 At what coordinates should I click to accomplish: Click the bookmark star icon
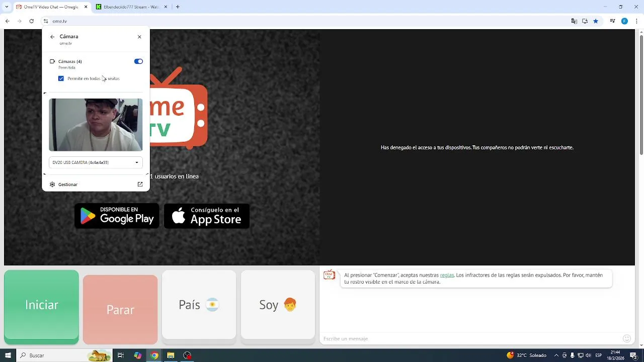596,21
